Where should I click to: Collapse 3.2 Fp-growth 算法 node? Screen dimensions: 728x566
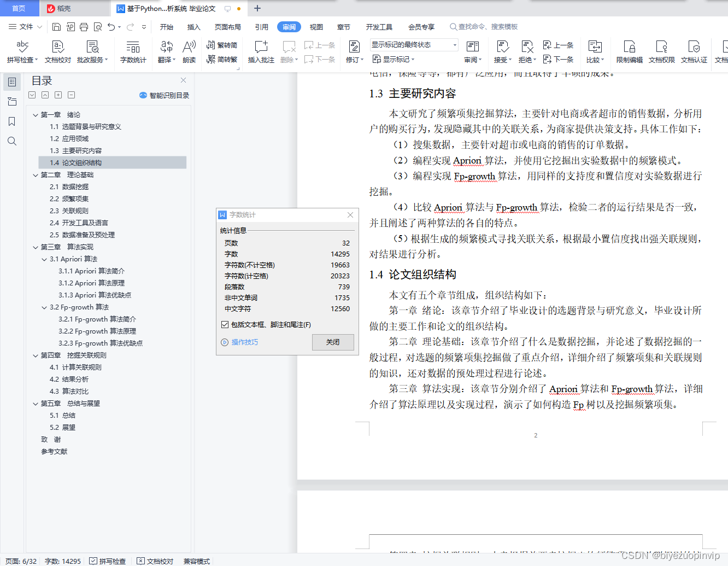(x=44, y=307)
